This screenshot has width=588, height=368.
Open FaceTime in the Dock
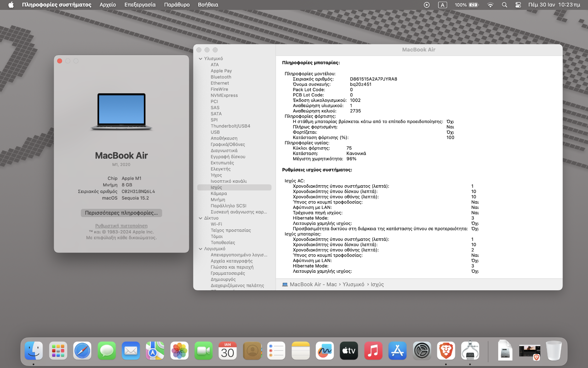pyautogui.click(x=203, y=351)
